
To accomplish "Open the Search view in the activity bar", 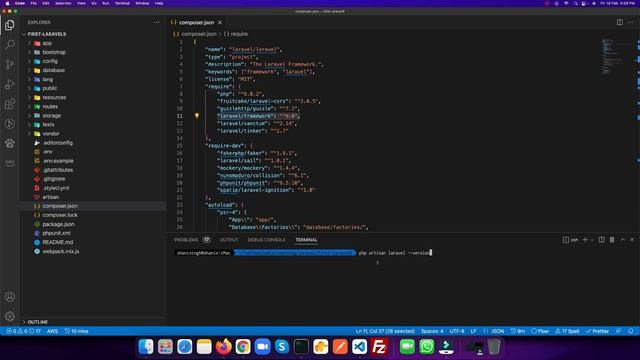I will click(x=10, y=44).
